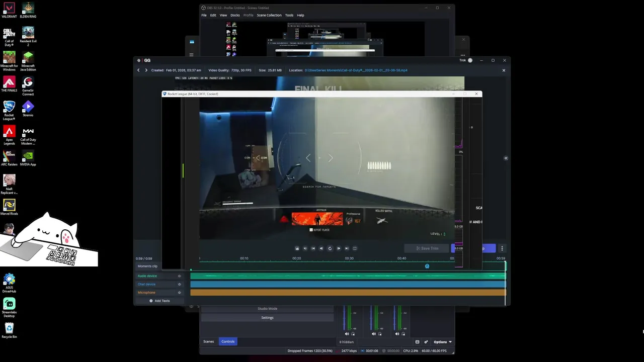
Task: Click the green Audio device waveform track
Action: 348,276
